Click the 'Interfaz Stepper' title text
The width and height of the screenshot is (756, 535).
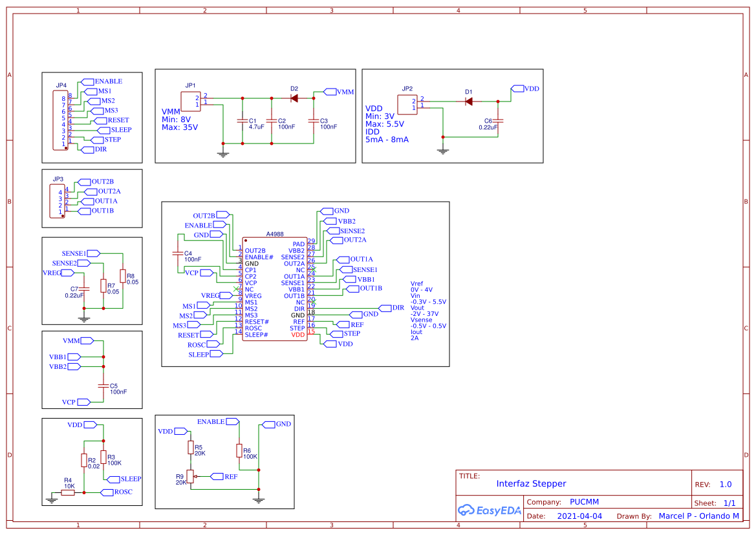pyautogui.click(x=531, y=483)
